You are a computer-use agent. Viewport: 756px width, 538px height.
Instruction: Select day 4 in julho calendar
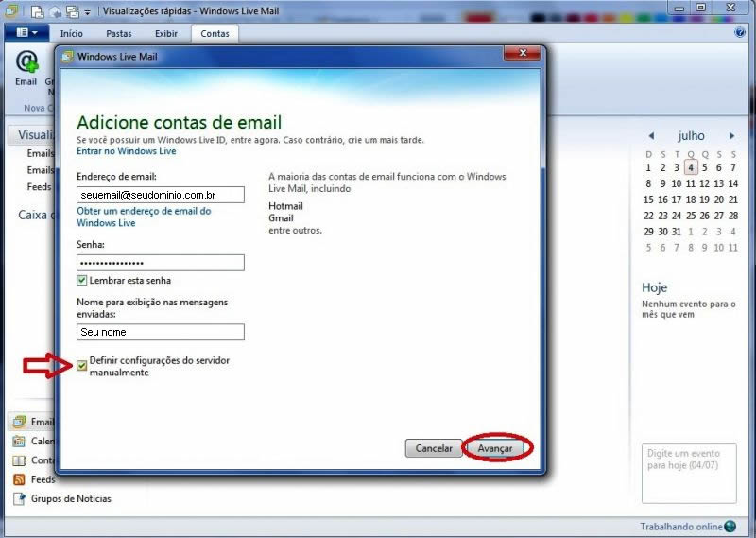coord(691,167)
